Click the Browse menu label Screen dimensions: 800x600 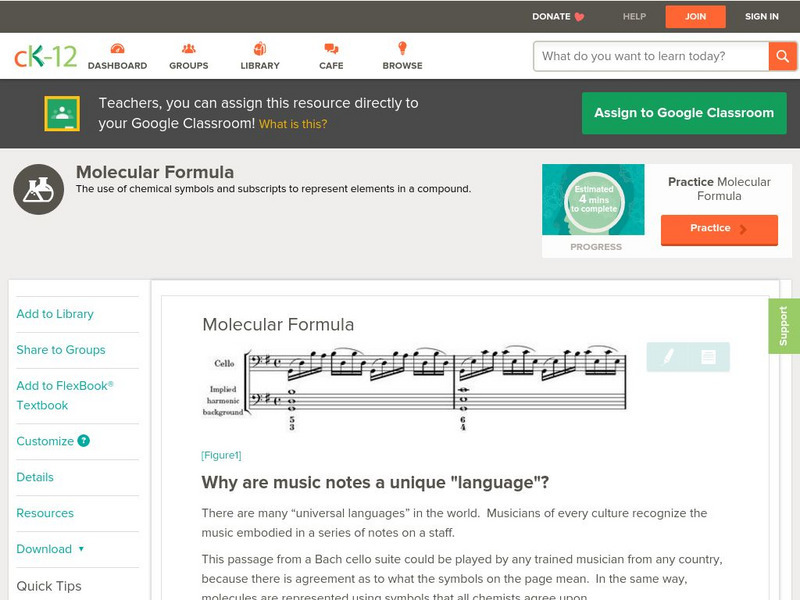point(403,66)
